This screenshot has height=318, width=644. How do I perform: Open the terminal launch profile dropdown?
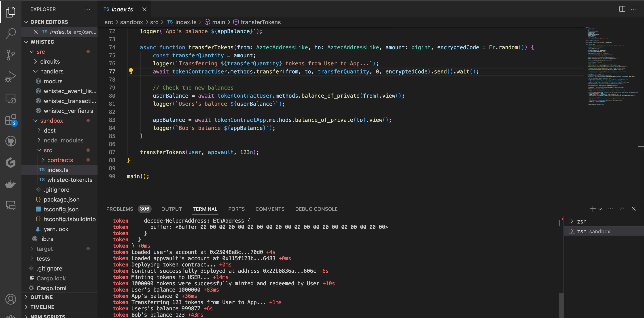pos(600,209)
